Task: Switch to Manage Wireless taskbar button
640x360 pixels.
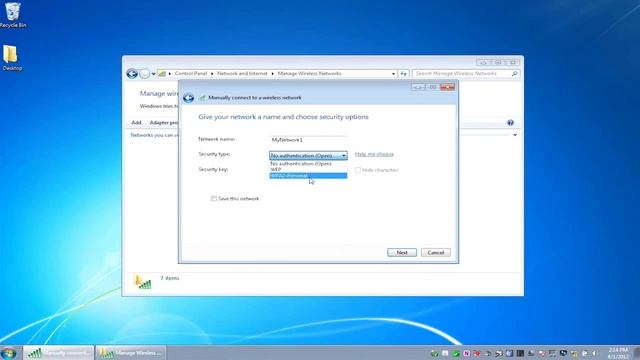Action: coord(131,353)
